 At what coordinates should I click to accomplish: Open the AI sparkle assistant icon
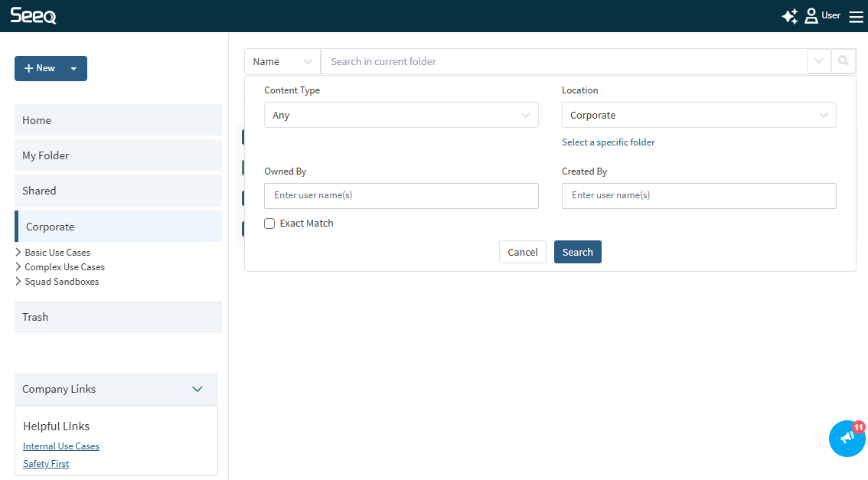coord(789,16)
